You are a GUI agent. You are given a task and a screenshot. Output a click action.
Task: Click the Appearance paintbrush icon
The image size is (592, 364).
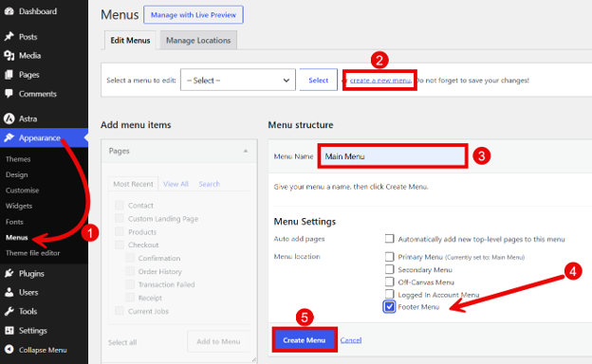click(9, 137)
